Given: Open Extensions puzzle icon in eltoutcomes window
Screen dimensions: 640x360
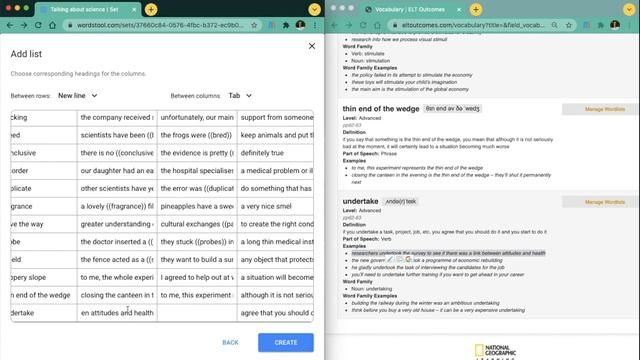Looking at the screenshot, I should click(600, 25).
